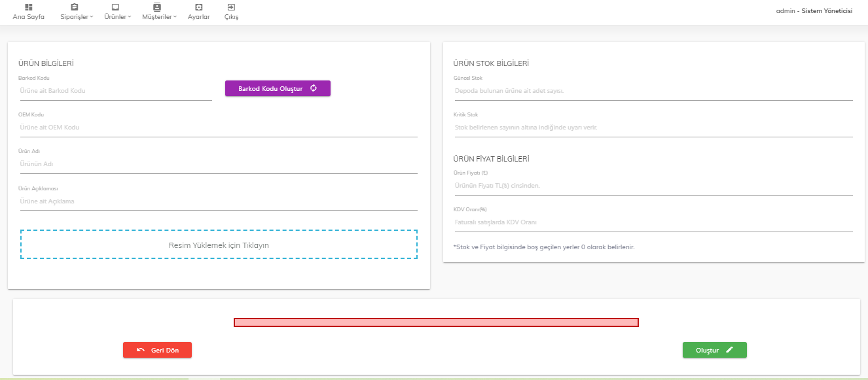Click refresh icon in Barkod Kodu Oluştur
Viewport: 868px width, 380px height.
[314, 88]
